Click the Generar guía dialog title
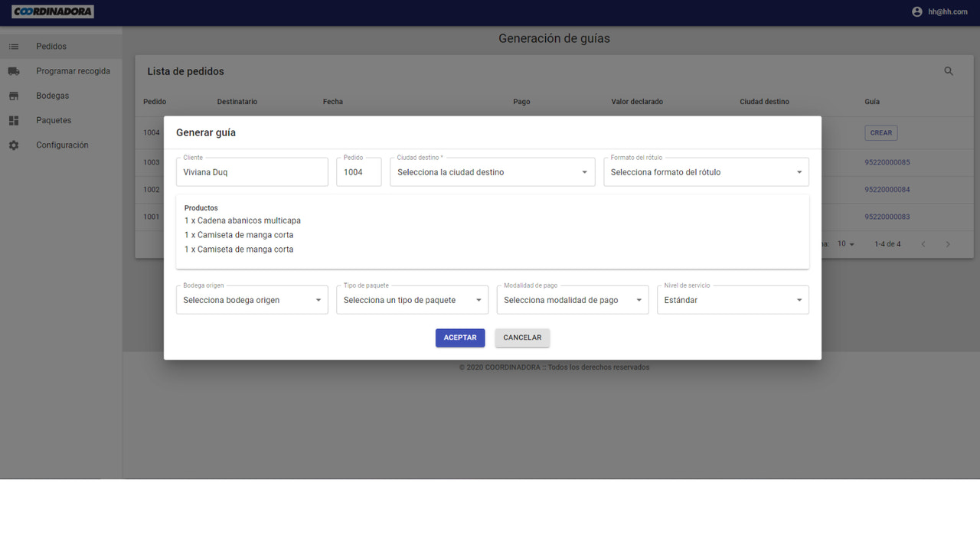This screenshot has width=980, height=551. pos(206,132)
